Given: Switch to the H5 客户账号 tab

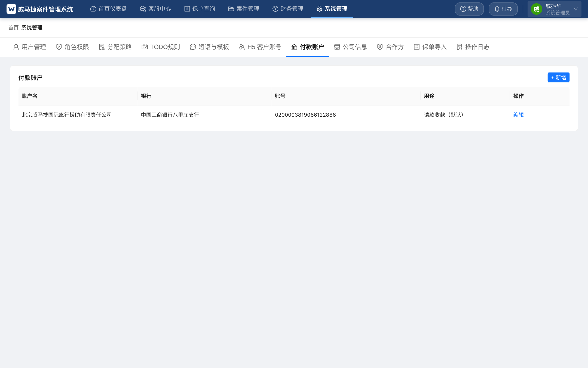Looking at the screenshot, I should coord(260,47).
